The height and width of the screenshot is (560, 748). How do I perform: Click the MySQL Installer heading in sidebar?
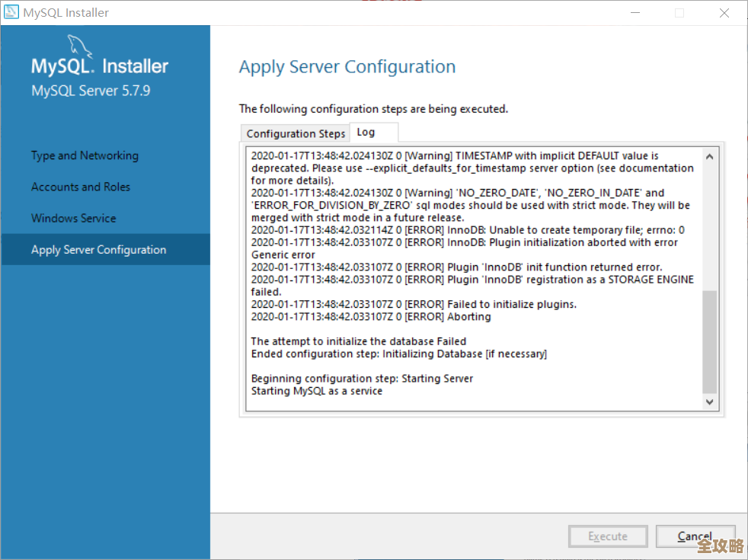pyautogui.click(x=99, y=65)
